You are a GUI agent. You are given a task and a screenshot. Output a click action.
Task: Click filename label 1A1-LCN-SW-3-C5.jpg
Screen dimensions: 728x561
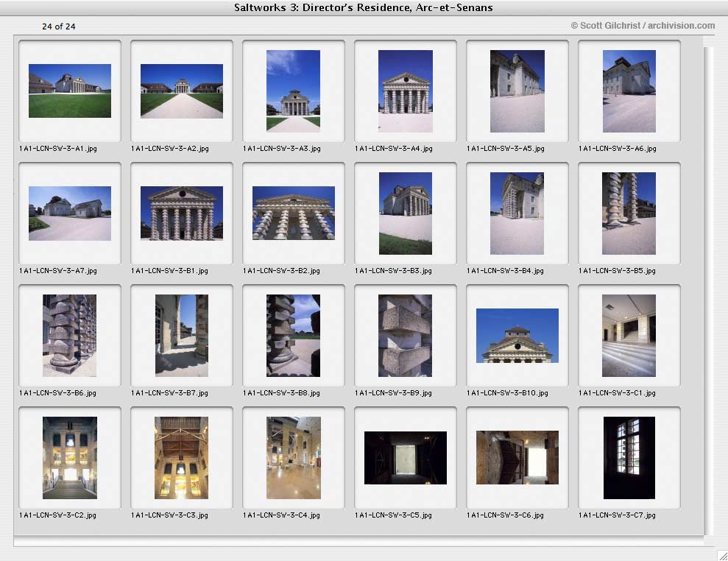click(x=393, y=515)
